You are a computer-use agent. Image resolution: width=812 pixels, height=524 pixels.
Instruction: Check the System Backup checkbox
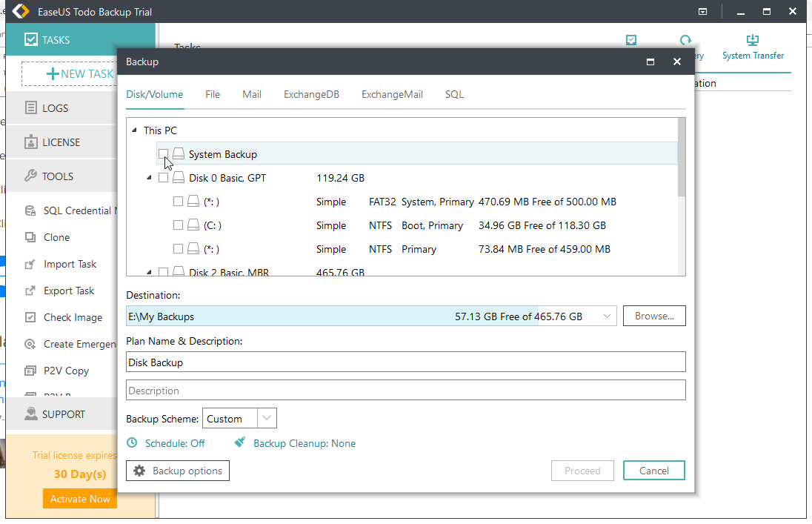(x=163, y=154)
